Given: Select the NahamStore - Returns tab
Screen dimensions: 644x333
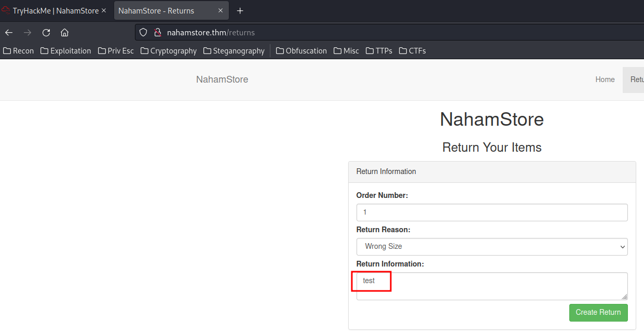Looking at the screenshot, I should tap(171, 11).
